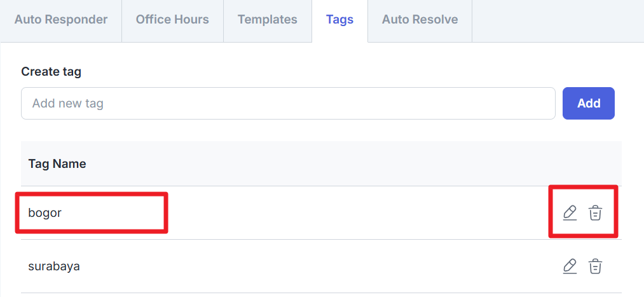Select the Tags tab
644x297 pixels.
point(339,20)
